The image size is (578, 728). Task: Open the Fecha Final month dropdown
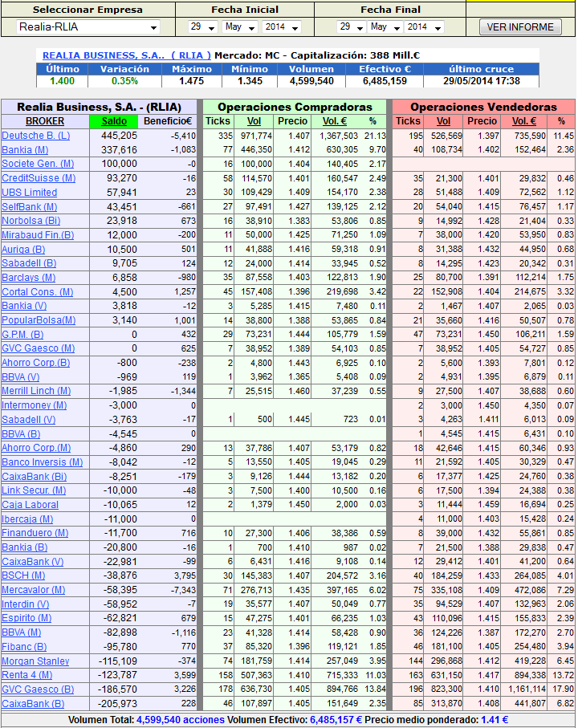pyautogui.click(x=387, y=27)
